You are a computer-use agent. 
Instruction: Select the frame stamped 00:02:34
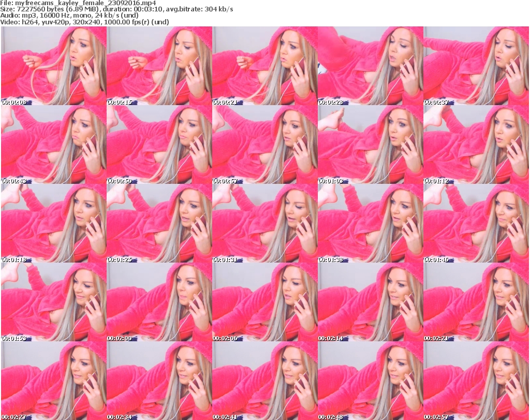[159, 381]
